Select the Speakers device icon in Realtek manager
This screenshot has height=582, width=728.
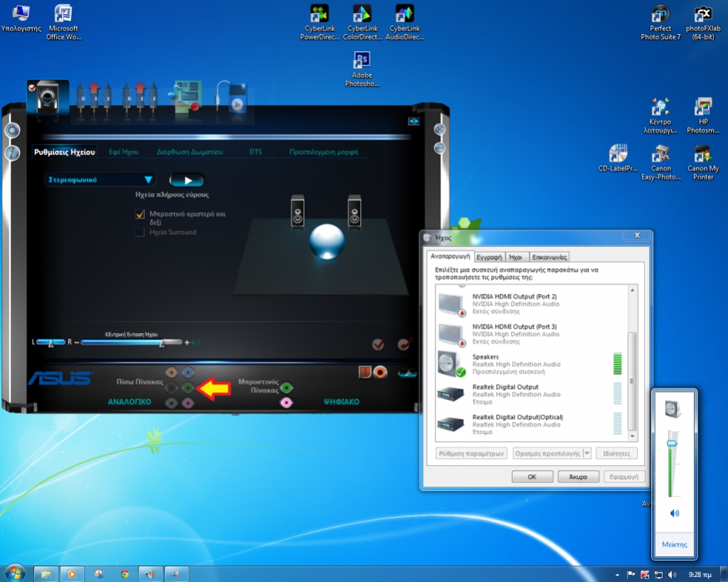click(48, 97)
